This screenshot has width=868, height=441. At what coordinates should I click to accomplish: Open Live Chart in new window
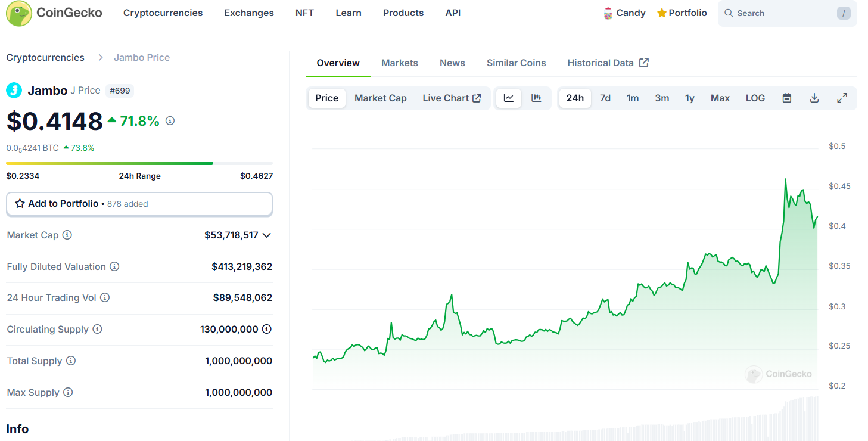[x=452, y=98]
